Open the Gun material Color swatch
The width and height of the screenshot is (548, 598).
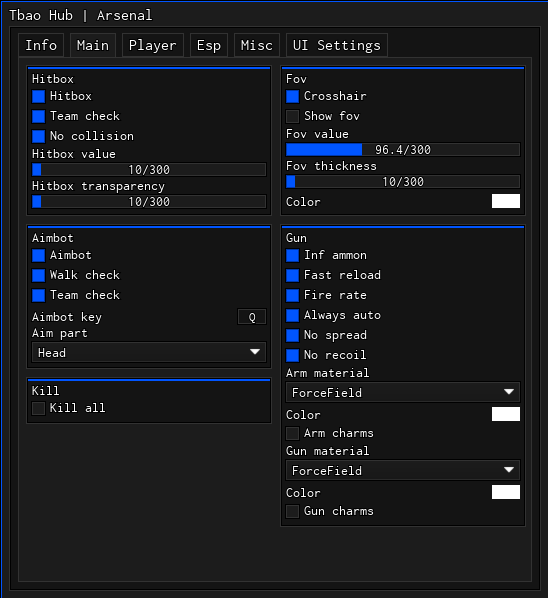506,492
